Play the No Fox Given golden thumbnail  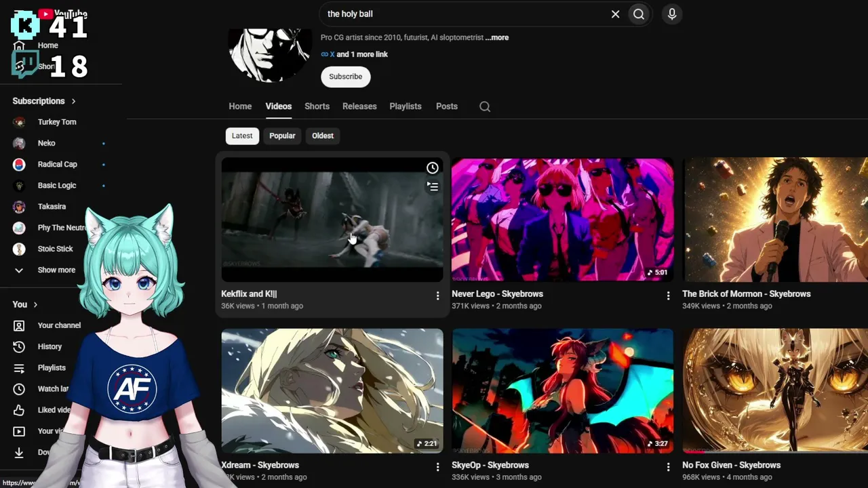[x=775, y=391]
